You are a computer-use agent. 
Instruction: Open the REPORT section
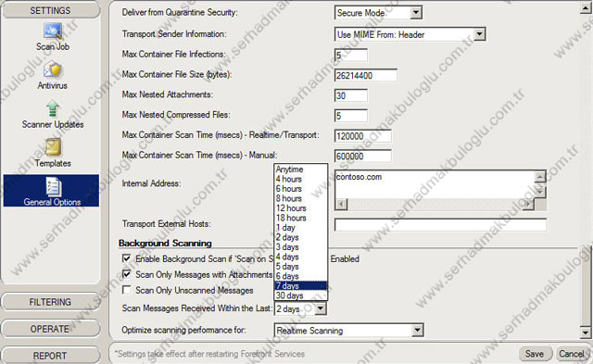(x=50, y=356)
